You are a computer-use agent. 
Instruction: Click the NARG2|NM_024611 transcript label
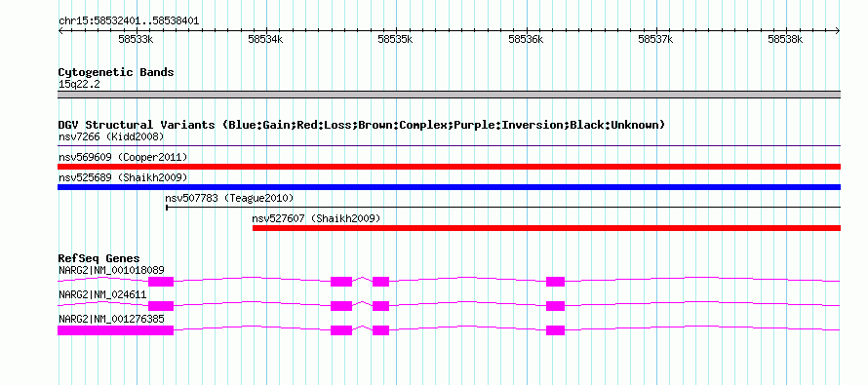102,294
